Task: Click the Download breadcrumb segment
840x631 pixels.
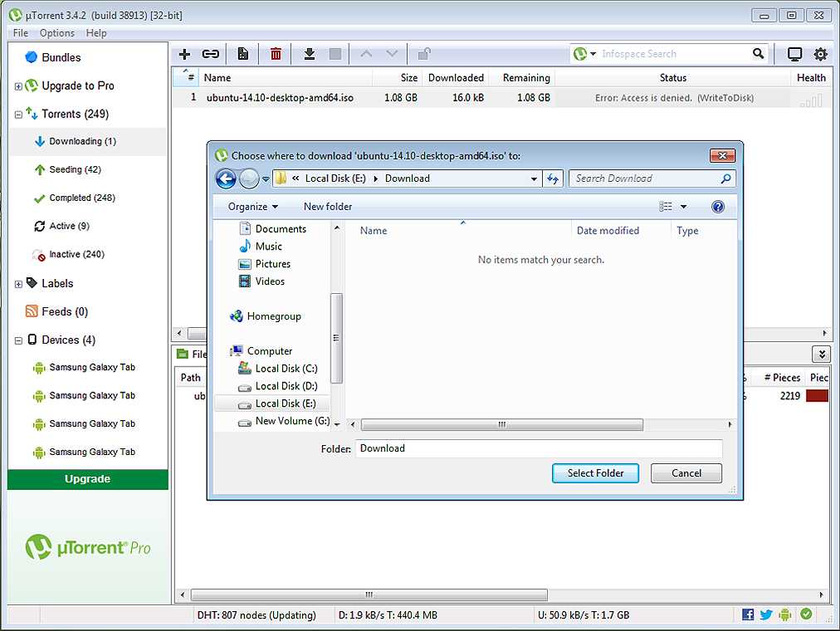Action: tap(408, 179)
